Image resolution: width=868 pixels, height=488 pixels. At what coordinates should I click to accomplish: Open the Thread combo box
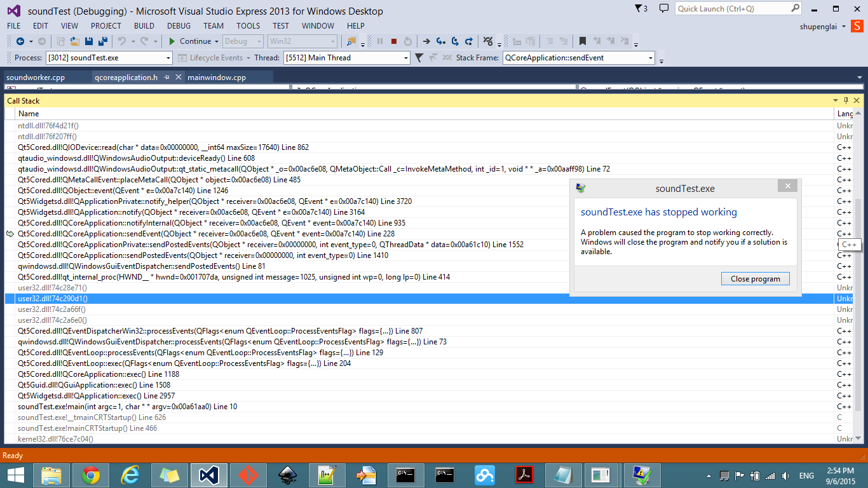tap(346, 58)
